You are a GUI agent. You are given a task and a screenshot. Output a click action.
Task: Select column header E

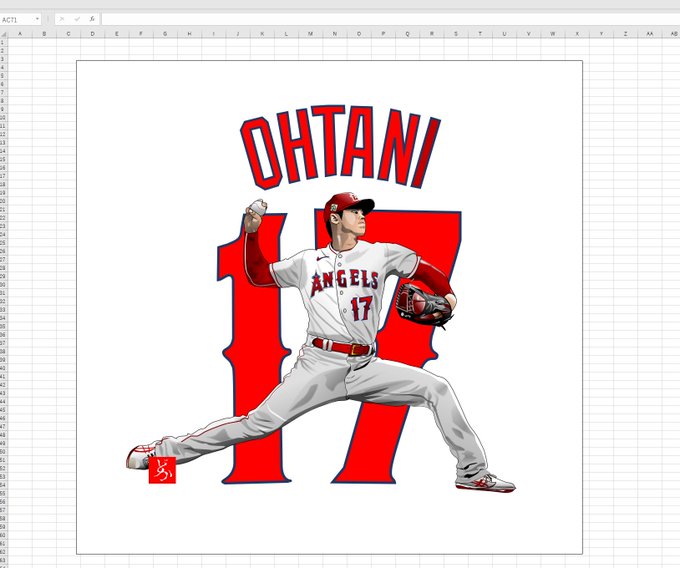(117, 34)
